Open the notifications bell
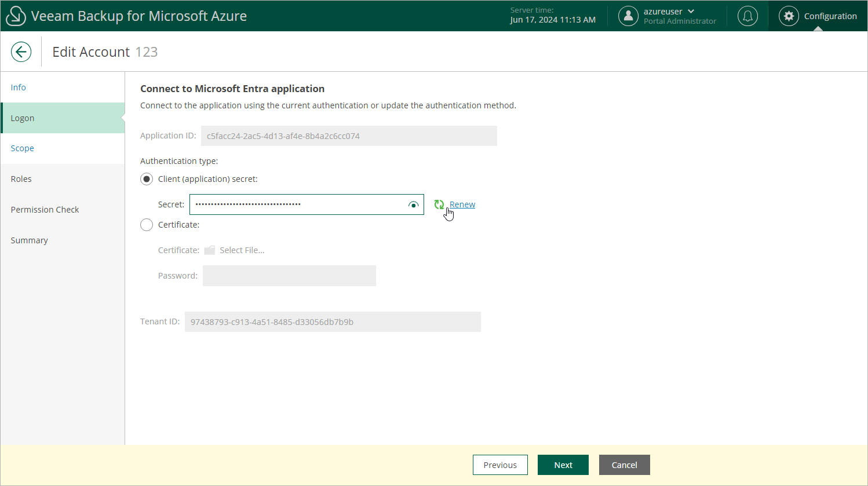This screenshot has width=868, height=486. coord(747,16)
